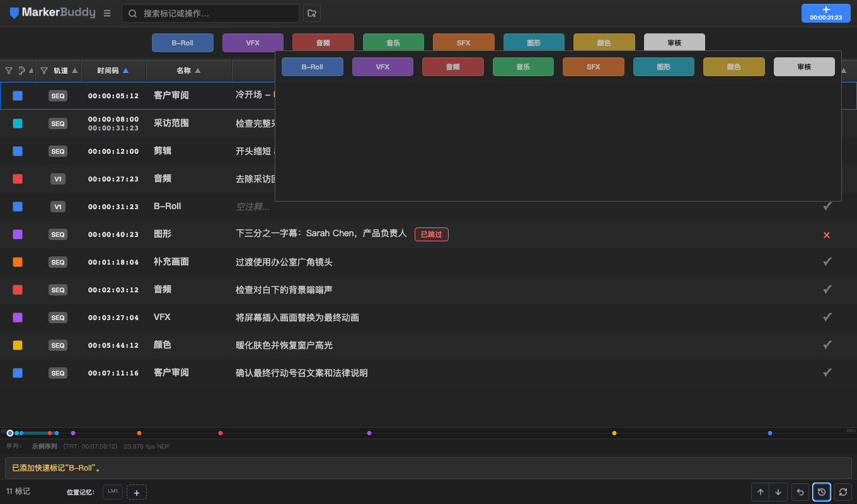Select the 审核 quick marker in the floating panel
Viewport: 857px width, 504px height.
tap(804, 67)
